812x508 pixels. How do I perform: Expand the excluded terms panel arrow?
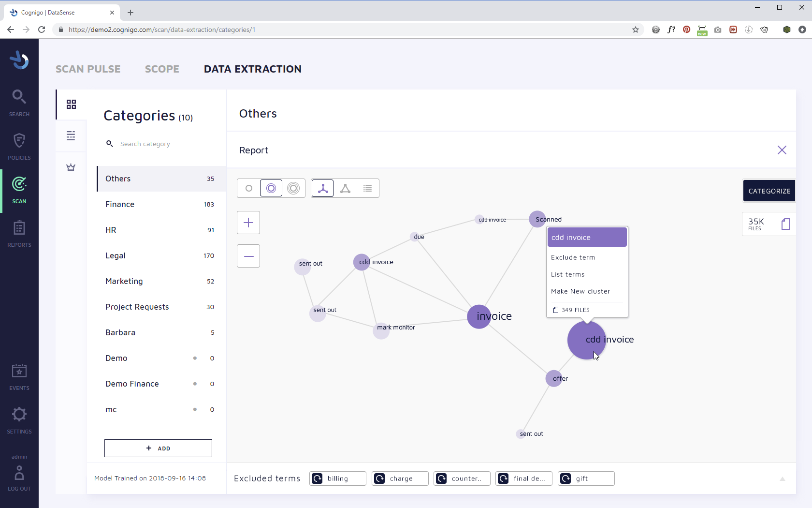click(782, 479)
